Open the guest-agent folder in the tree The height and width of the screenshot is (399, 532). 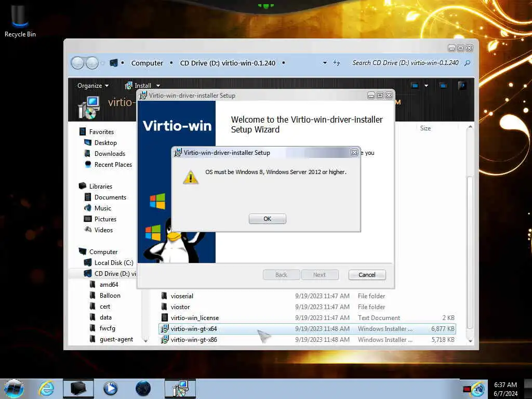[x=116, y=339]
